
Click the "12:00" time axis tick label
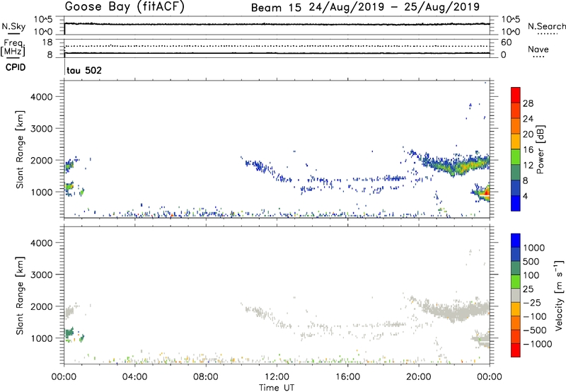pyautogui.click(x=277, y=377)
